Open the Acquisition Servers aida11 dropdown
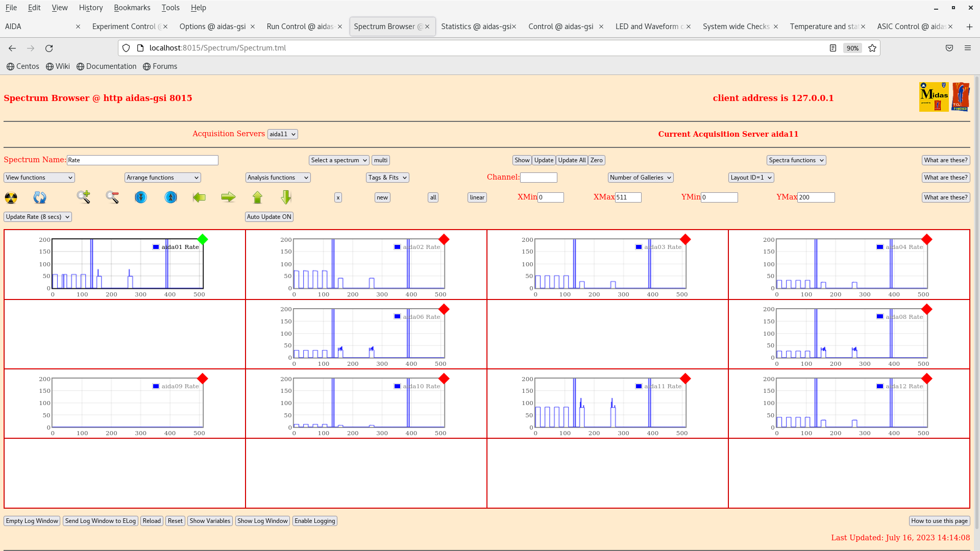Screen dimensions: 980x551 pos(282,134)
